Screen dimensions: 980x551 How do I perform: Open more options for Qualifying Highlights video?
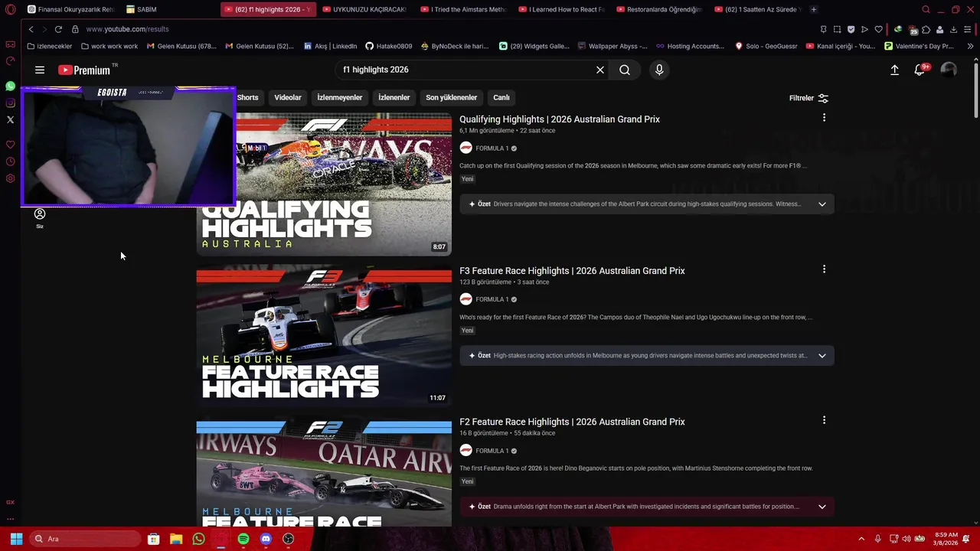click(x=824, y=118)
